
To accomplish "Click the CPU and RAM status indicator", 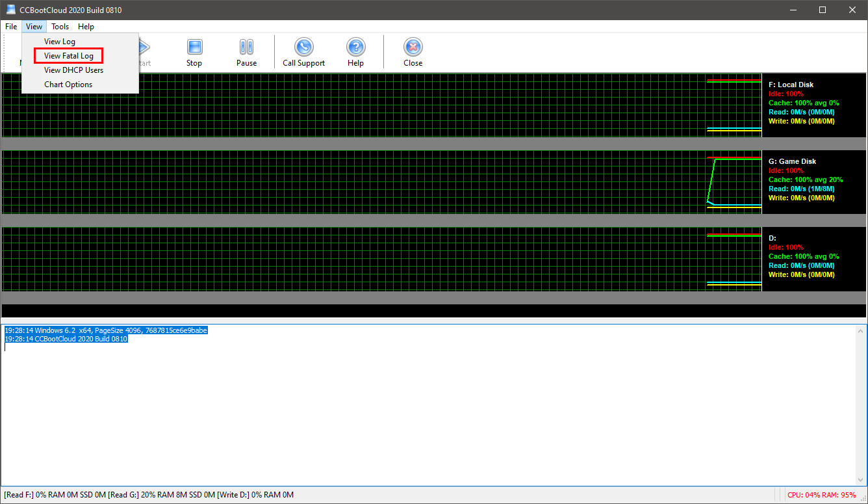I will pyautogui.click(x=821, y=495).
